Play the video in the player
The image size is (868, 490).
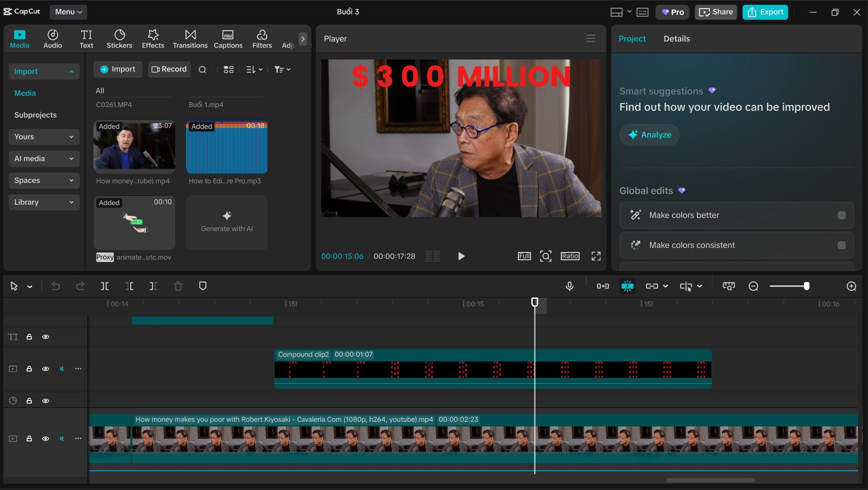(461, 256)
